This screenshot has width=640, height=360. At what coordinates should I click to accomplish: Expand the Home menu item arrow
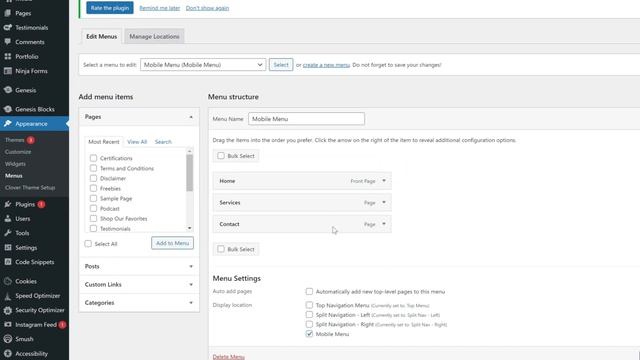[x=384, y=181]
